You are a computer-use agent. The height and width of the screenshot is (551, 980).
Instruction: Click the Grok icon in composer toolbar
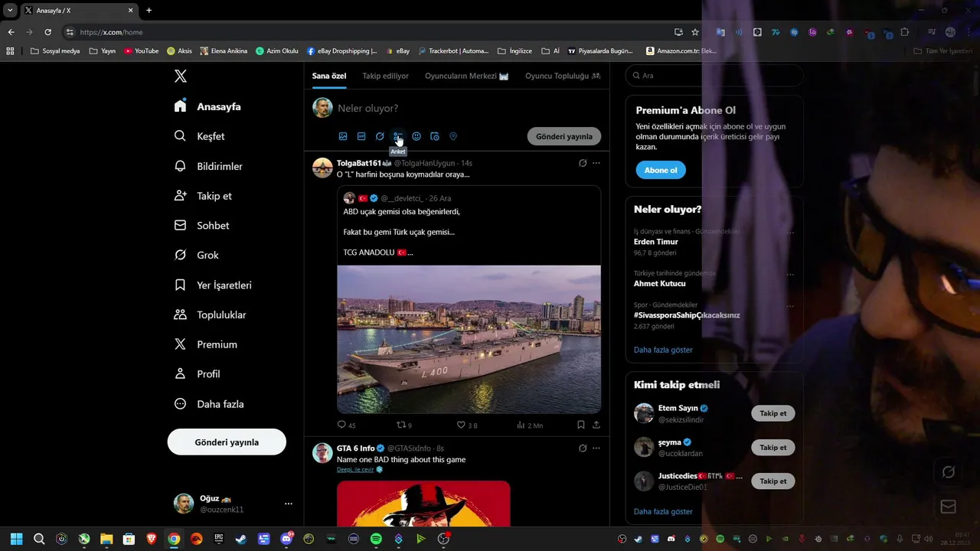coord(380,136)
